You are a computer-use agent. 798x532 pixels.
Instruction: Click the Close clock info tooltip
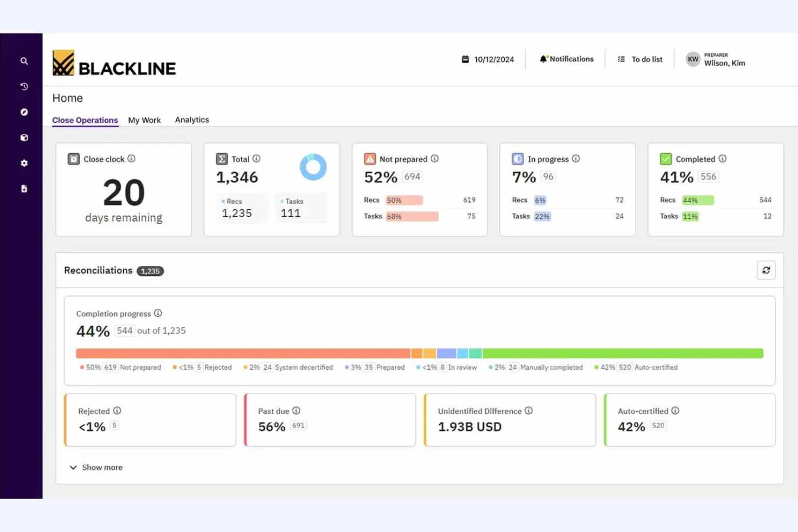[x=132, y=158]
